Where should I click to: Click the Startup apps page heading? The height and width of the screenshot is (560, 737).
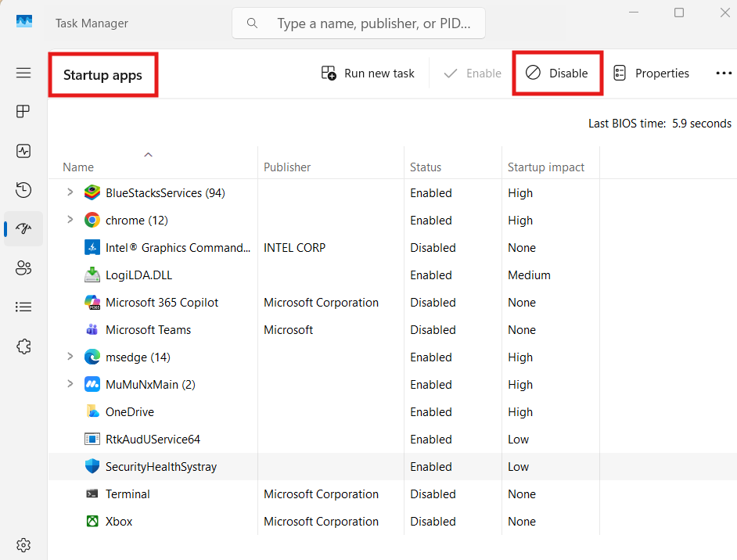[x=102, y=75]
